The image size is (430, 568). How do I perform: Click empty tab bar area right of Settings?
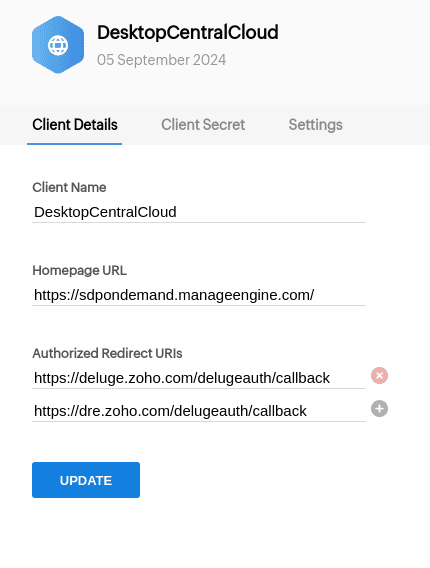pos(386,125)
